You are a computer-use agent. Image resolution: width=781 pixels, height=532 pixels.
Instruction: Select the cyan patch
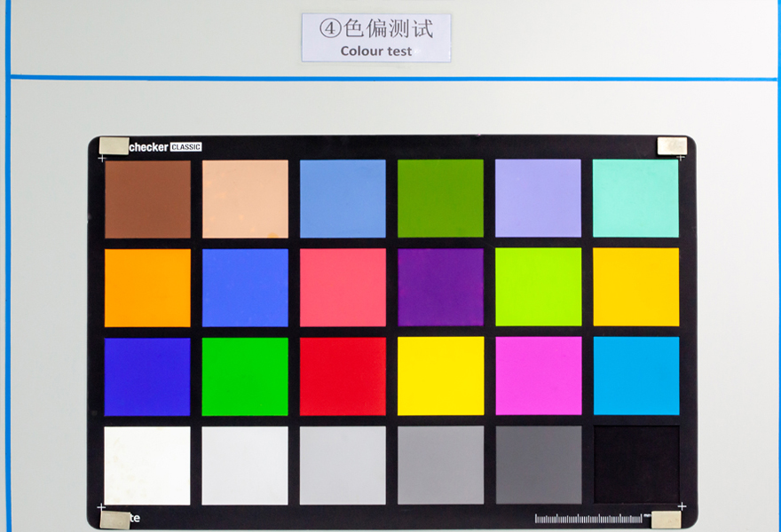click(x=636, y=376)
